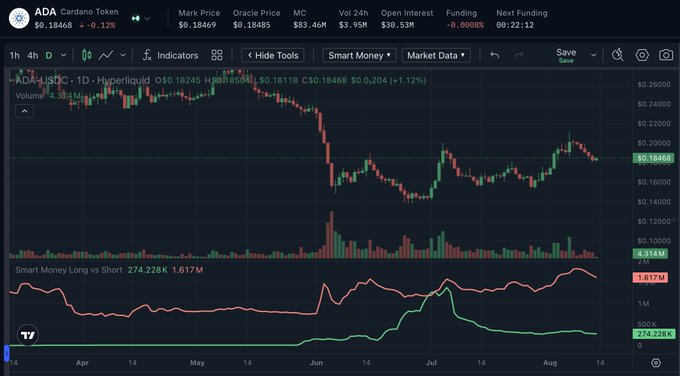
Task: Switch to the 4h timeframe
Action: [x=33, y=56]
